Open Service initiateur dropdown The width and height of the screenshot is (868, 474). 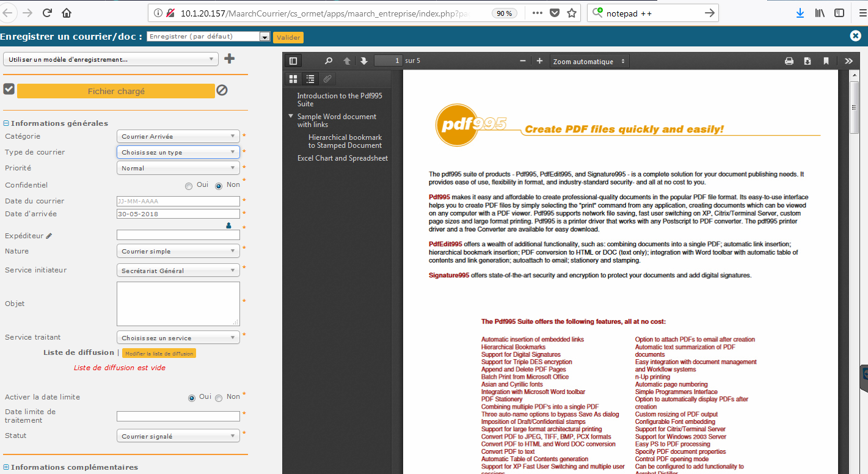(178, 271)
